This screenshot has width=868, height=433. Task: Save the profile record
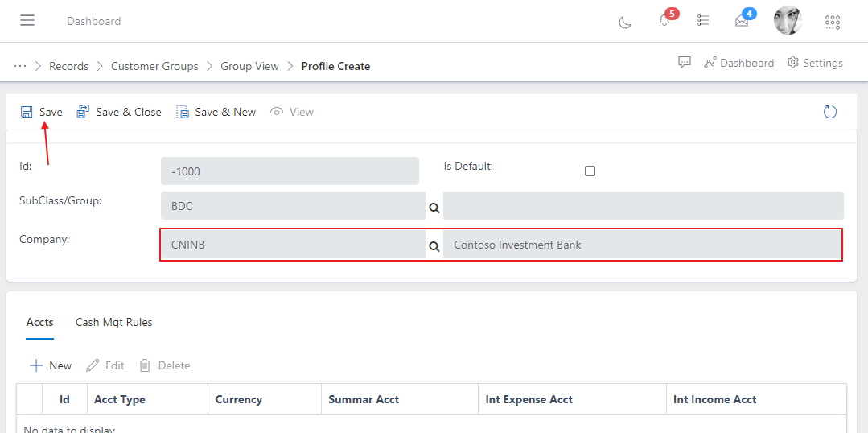tap(42, 112)
